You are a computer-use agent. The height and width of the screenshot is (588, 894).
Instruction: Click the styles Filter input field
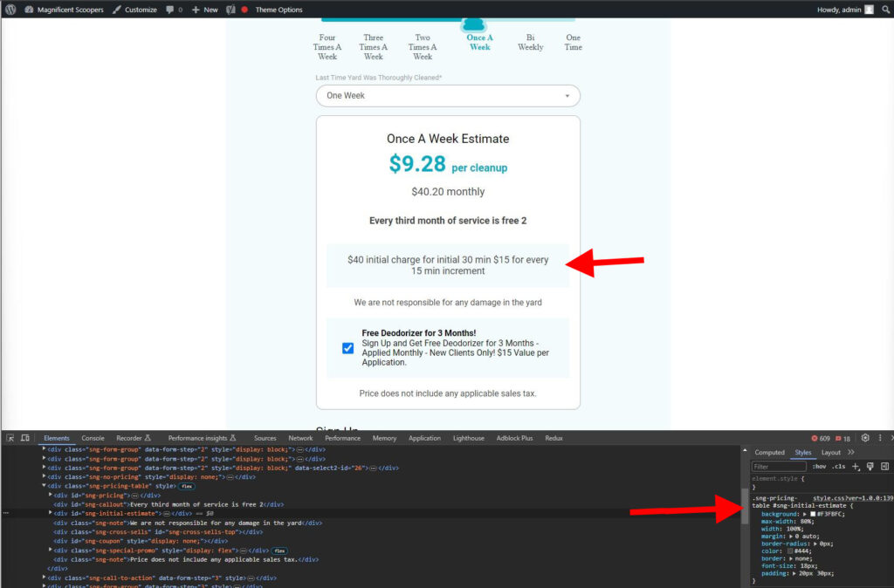(779, 467)
